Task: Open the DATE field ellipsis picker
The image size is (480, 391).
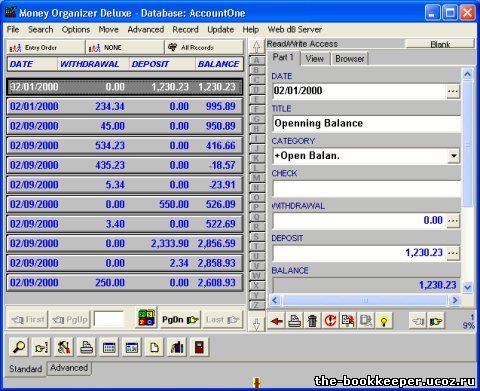Action: [x=453, y=91]
